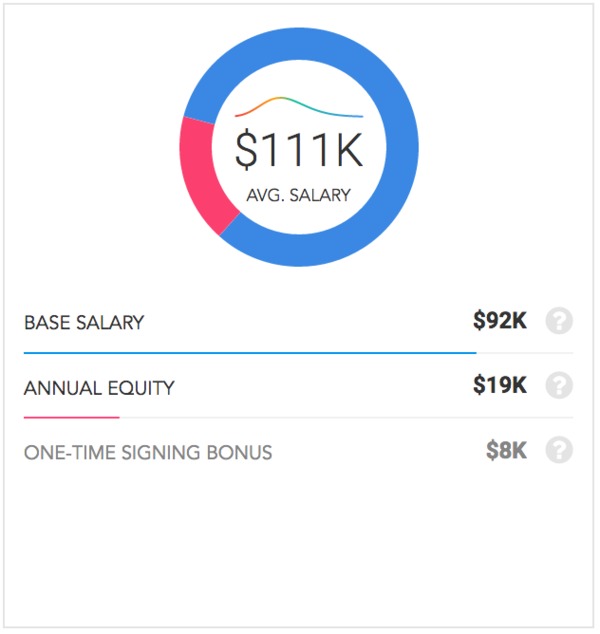Click the $8K signing bonus value

508,451
